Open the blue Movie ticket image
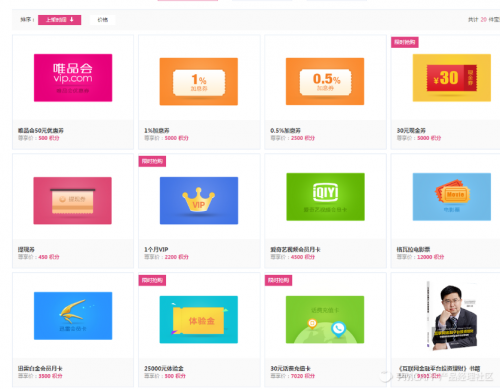The width and height of the screenshot is (500, 389). (x=452, y=197)
